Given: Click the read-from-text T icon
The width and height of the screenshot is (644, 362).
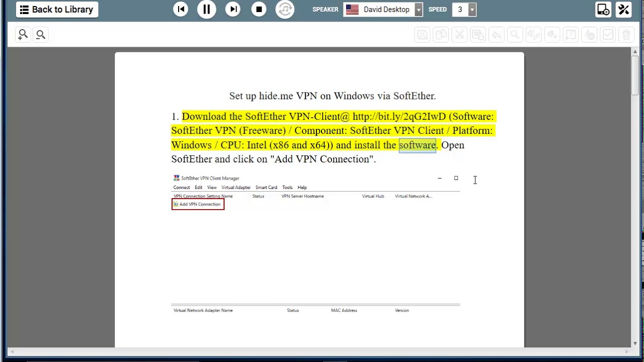Looking at the screenshot, I should (x=571, y=35).
